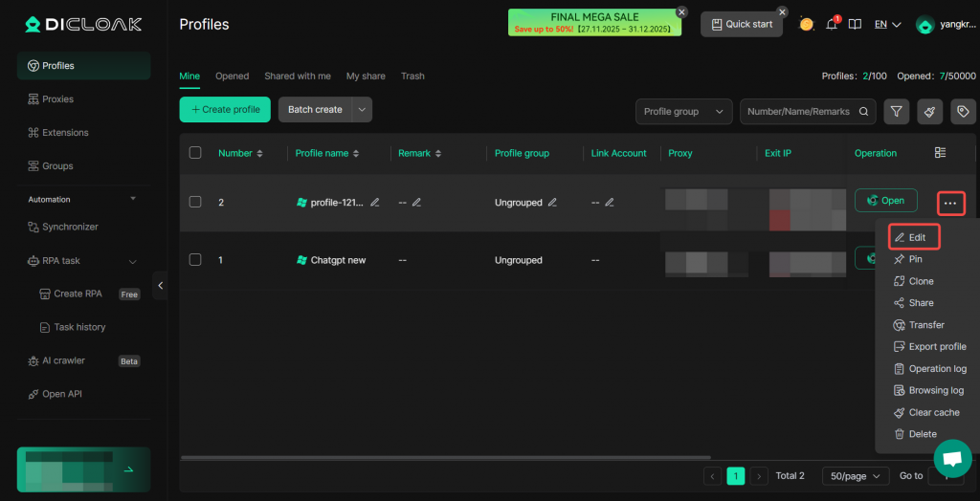This screenshot has width=980, height=501.
Task: Click the filter funnel icon
Action: click(x=896, y=112)
